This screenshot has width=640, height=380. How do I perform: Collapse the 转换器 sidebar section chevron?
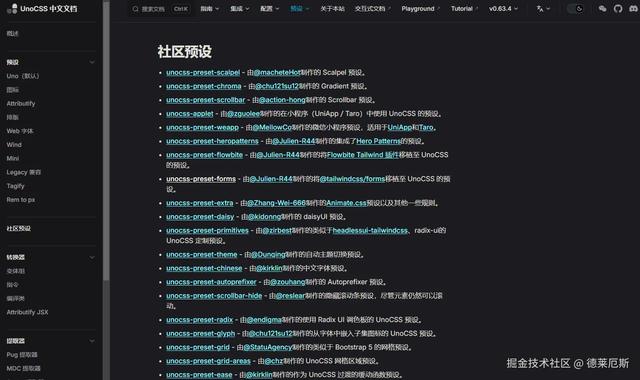[92, 257]
